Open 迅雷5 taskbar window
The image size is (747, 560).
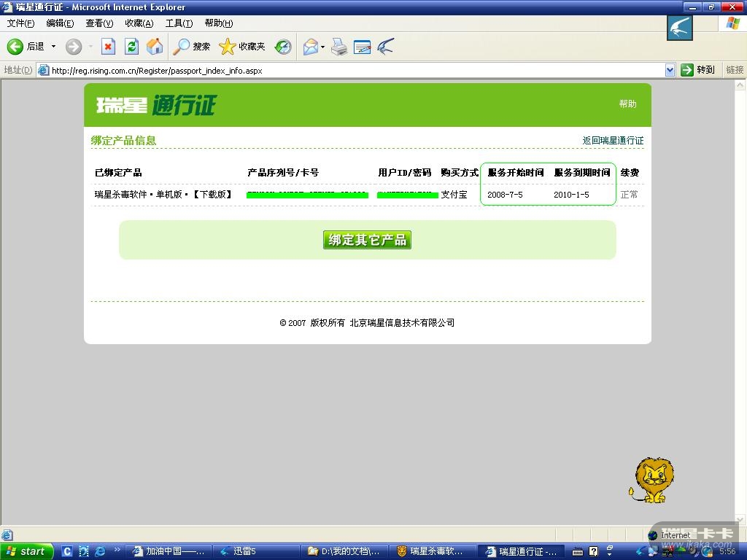tap(258, 551)
